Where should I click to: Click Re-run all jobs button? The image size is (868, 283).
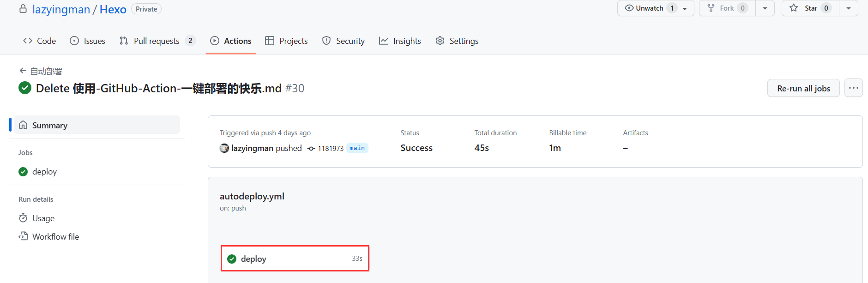(803, 88)
